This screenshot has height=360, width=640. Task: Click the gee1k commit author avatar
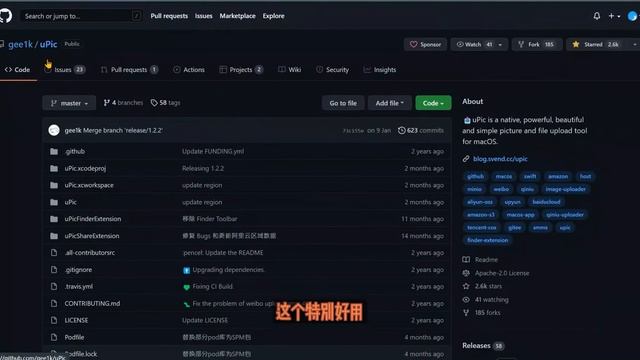(x=54, y=131)
